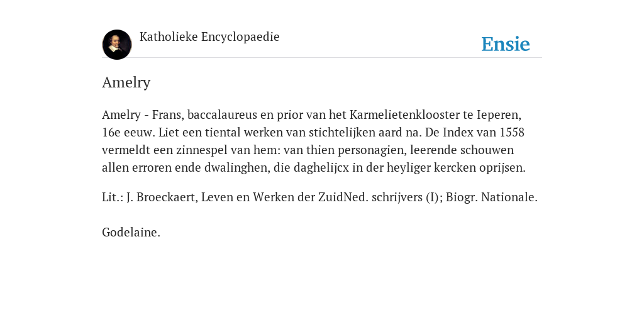Click the word dwalinghen in last paragraph line
The image size is (644, 322).
[237, 167]
